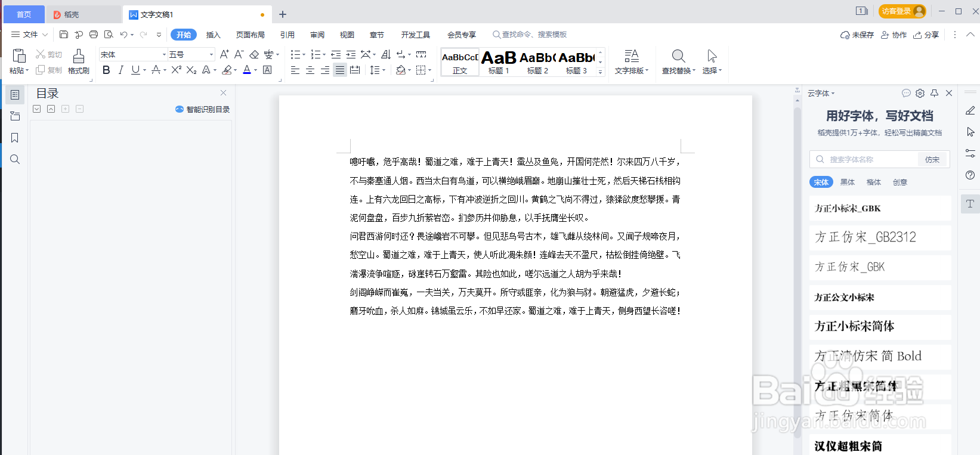Viewport: 980px width, 455px height.
Task: Open the 文件 menu
Action: (x=30, y=35)
